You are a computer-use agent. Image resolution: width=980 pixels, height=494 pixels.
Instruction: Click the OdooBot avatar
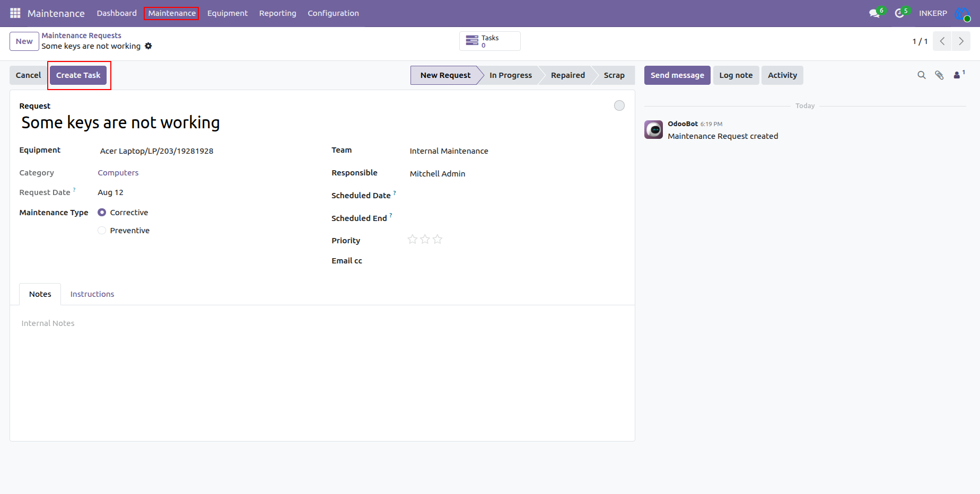point(653,130)
